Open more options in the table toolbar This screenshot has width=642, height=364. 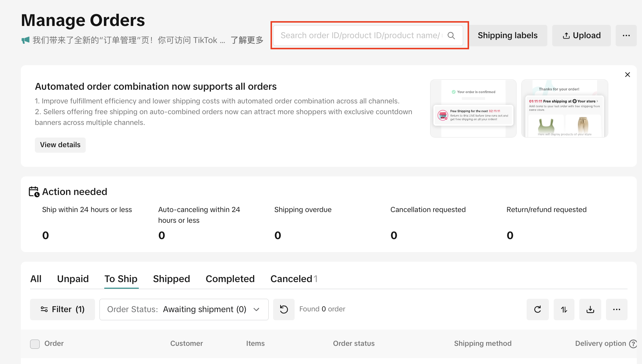click(616, 310)
